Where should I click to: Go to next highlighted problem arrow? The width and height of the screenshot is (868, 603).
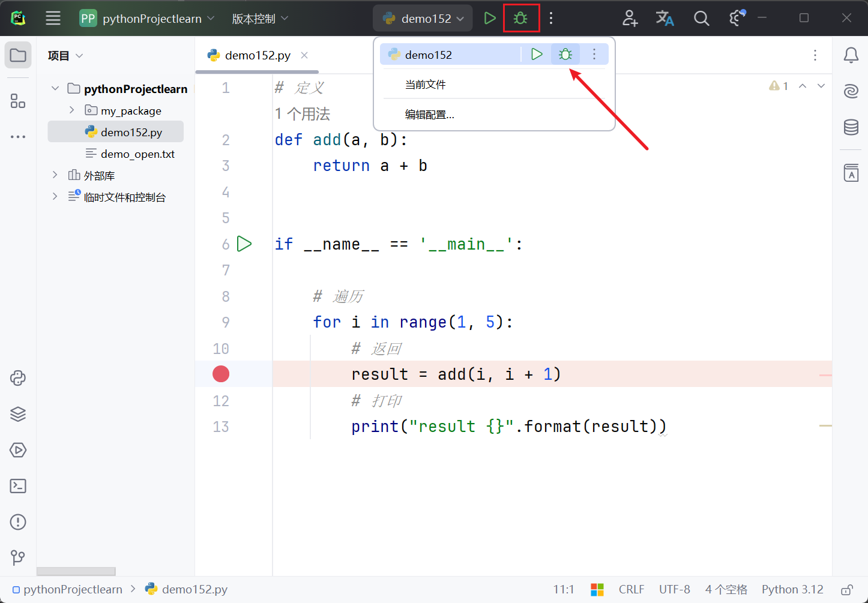[821, 86]
